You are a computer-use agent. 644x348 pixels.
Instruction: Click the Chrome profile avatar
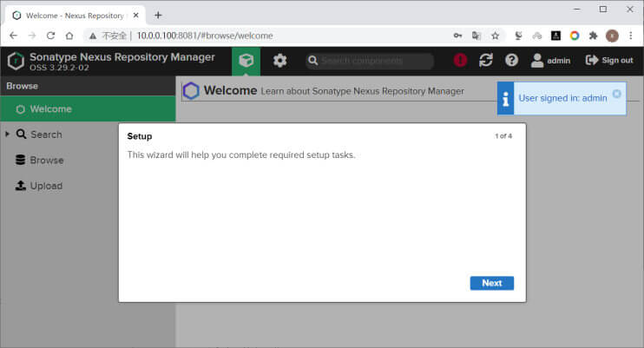(612, 36)
